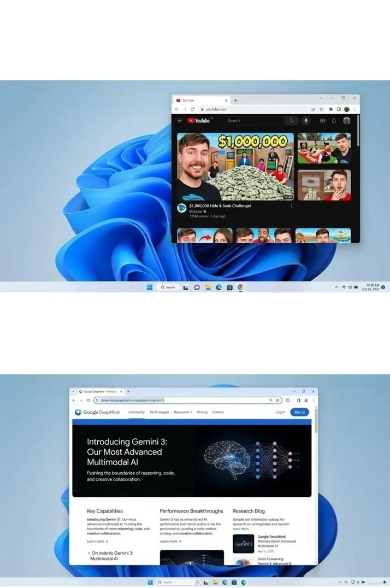Open the YouTube account avatar menu

pyautogui.click(x=346, y=121)
